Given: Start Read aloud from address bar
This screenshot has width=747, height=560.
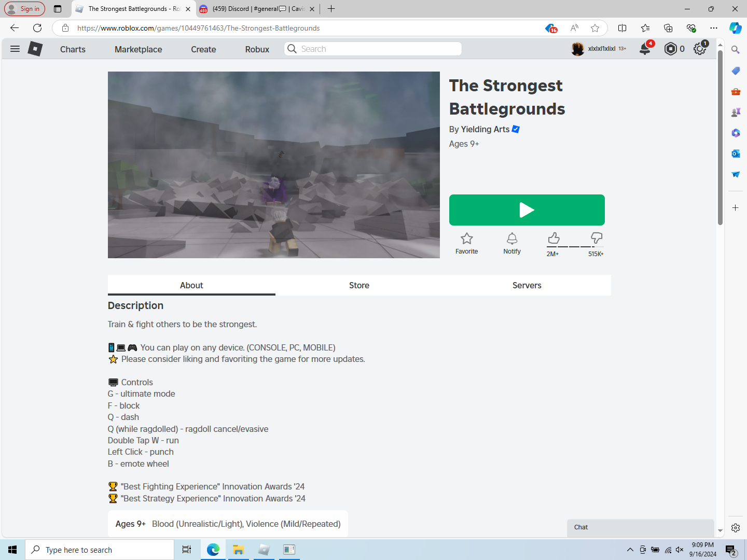Looking at the screenshot, I should [x=574, y=28].
